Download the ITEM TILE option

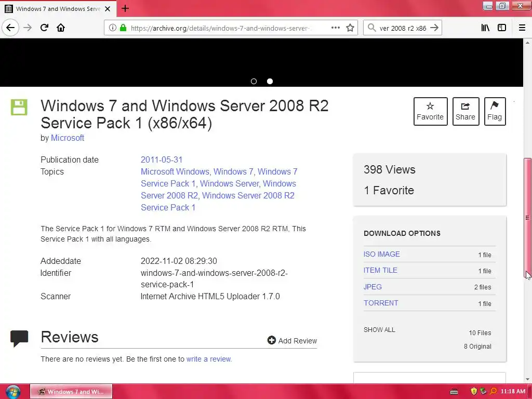(x=380, y=270)
